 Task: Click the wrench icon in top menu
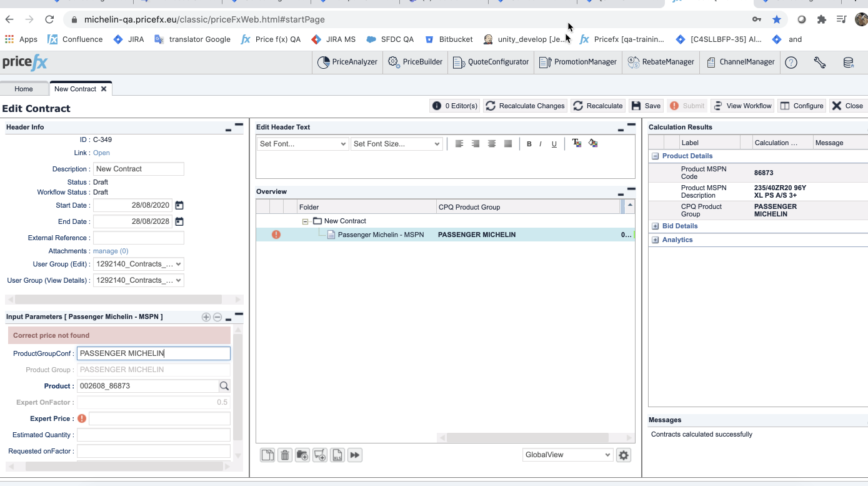click(x=820, y=62)
